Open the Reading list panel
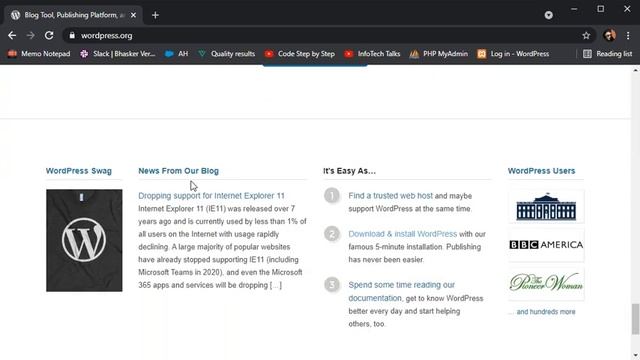 607,54
